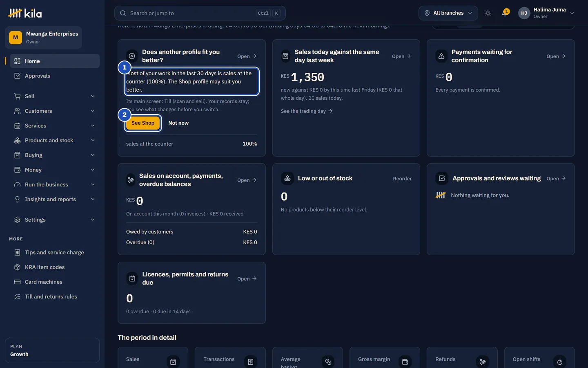This screenshot has width=588, height=368.
Task: Expand the Halima Juma account menu chevron
Action: tap(572, 13)
